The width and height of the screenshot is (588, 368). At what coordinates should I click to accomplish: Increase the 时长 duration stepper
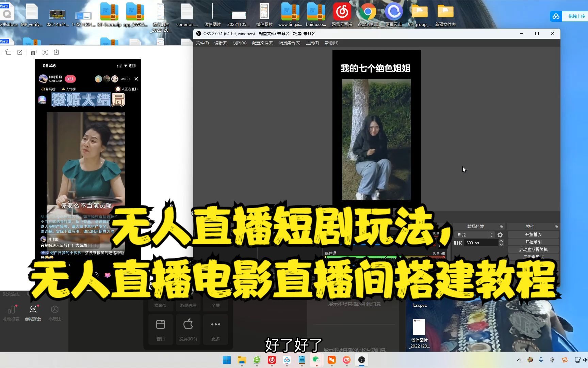pyautogui.click(x=501, y=241)
